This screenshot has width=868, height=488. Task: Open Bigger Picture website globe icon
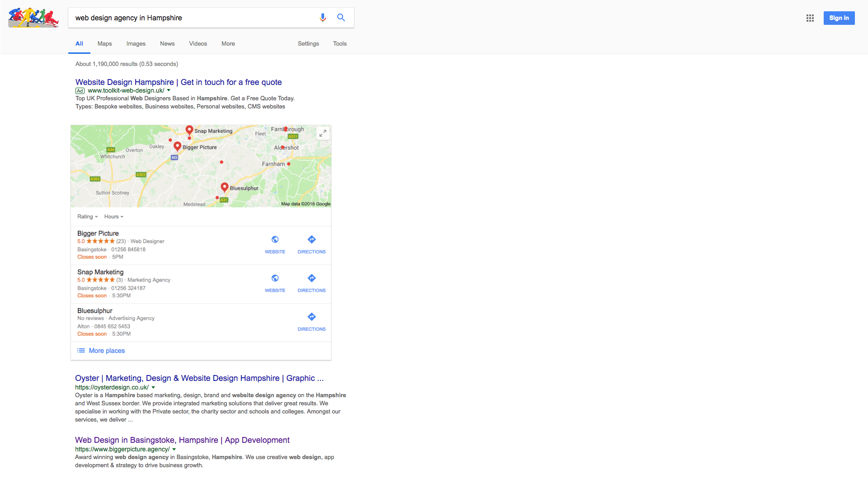(275, 239)
